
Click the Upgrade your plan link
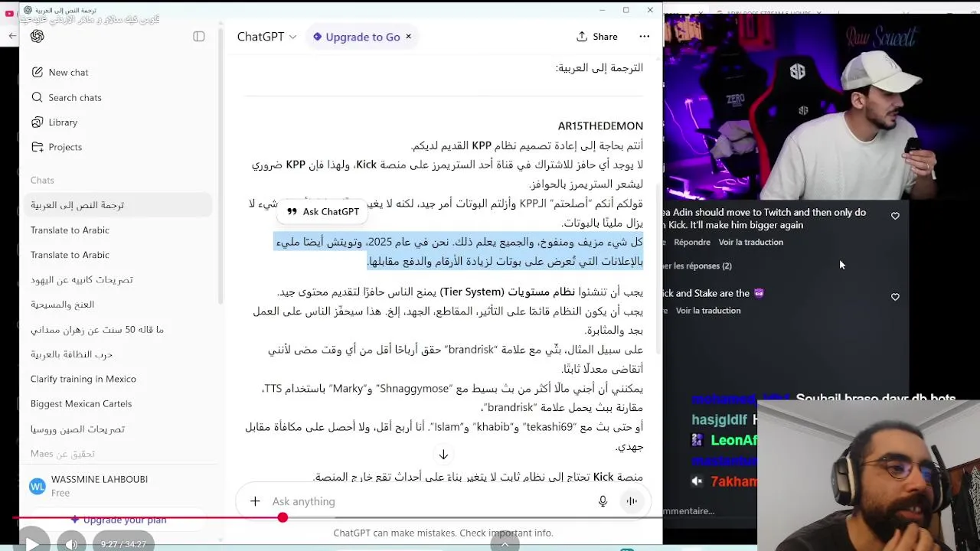117,520
